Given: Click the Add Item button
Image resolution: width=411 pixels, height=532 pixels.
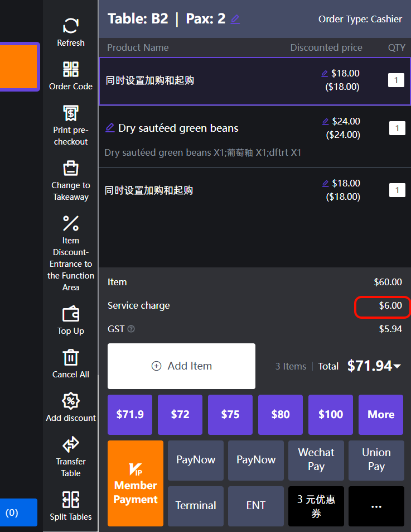Looking at the screenshot, I should (x=181, y=366).
